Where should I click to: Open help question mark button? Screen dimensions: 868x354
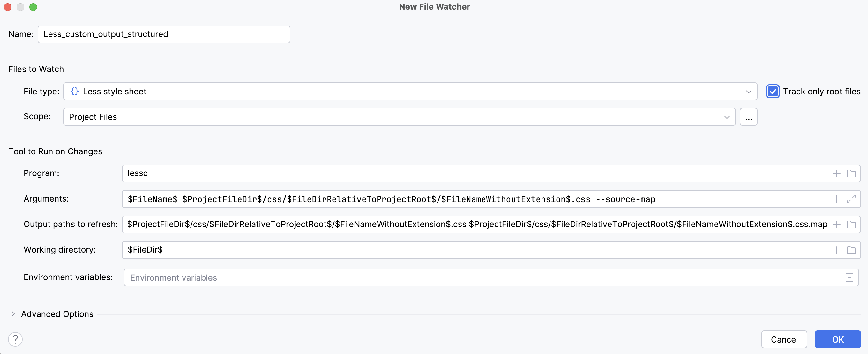(x=15, y=339)
